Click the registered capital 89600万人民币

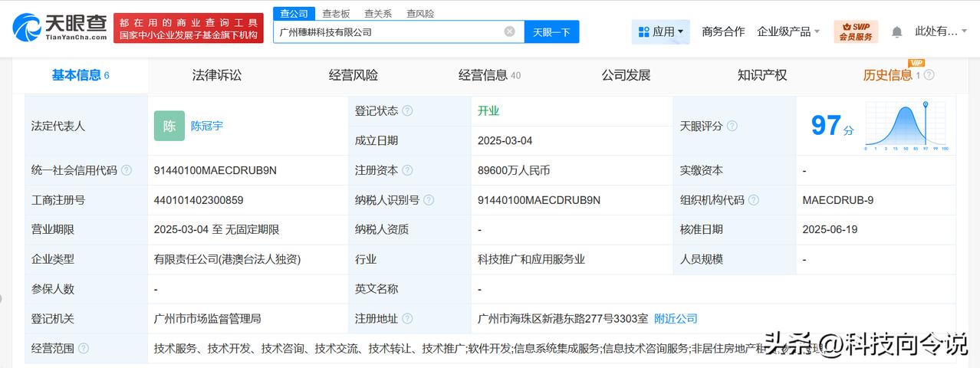point(514,170)
